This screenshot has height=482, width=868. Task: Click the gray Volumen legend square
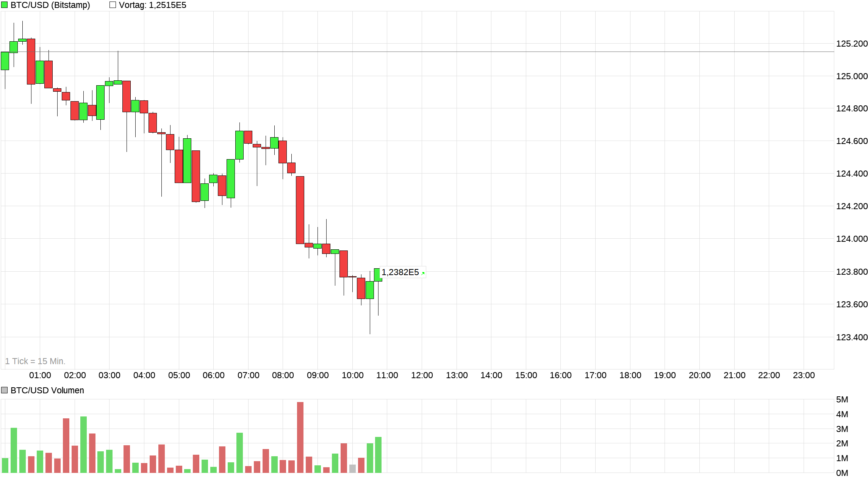tap(5, 390)
